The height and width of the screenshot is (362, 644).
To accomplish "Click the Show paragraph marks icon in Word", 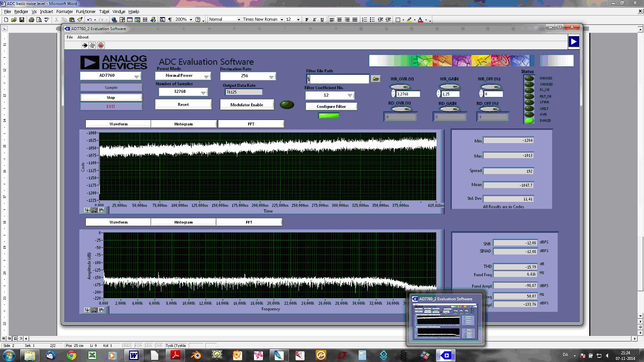I will pyautogui.click(x=170, y=20).
